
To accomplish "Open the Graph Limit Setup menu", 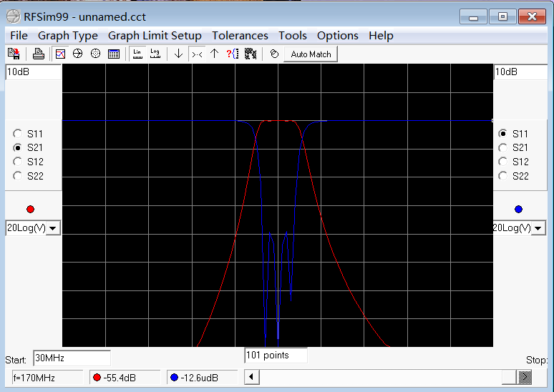I will click(155, 35).
